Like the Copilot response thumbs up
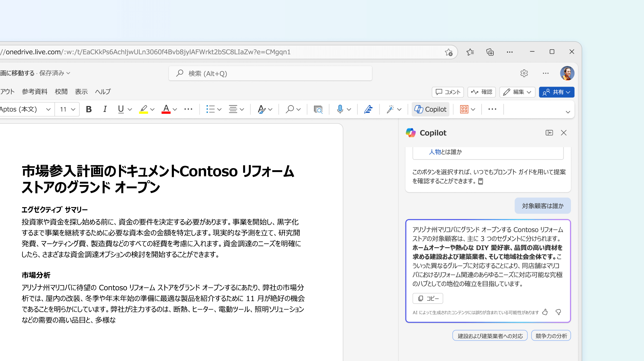This screenshot has width=644, height=361. [x=545, y=312]
